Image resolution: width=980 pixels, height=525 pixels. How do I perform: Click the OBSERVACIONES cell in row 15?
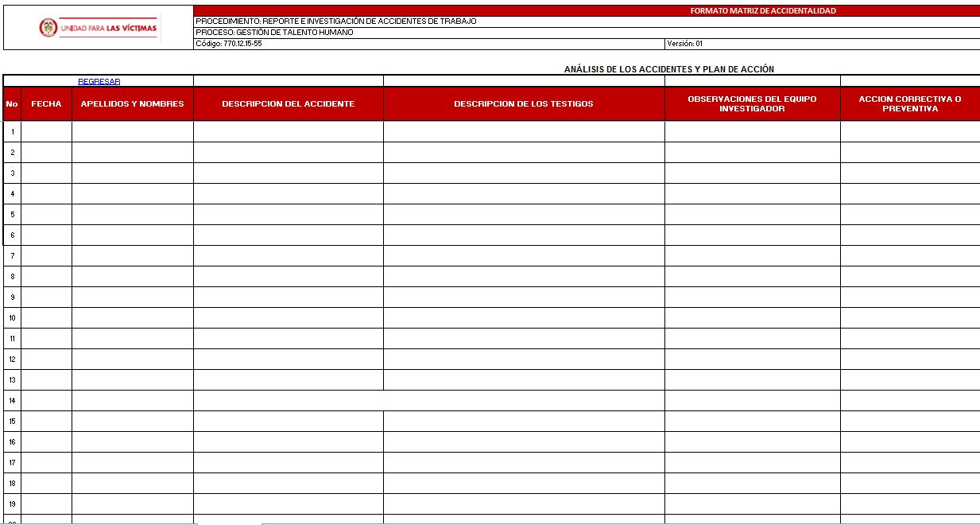click(x=752, y=421)
